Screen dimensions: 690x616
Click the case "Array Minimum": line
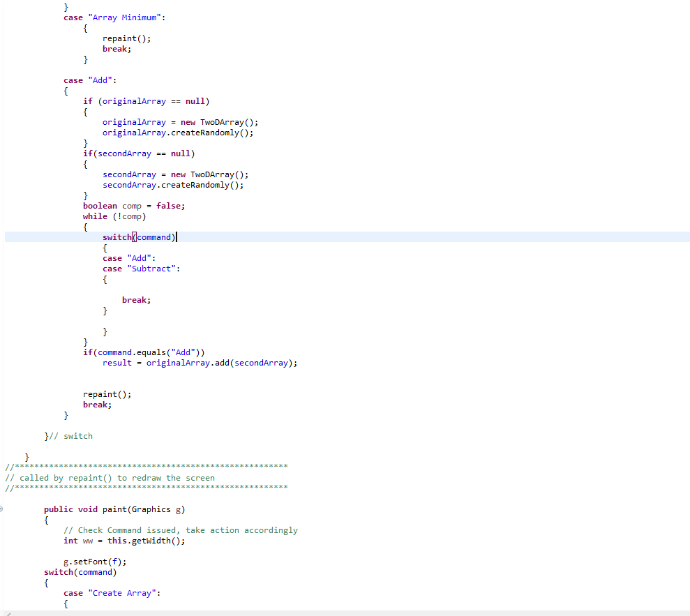coord(114,17)
